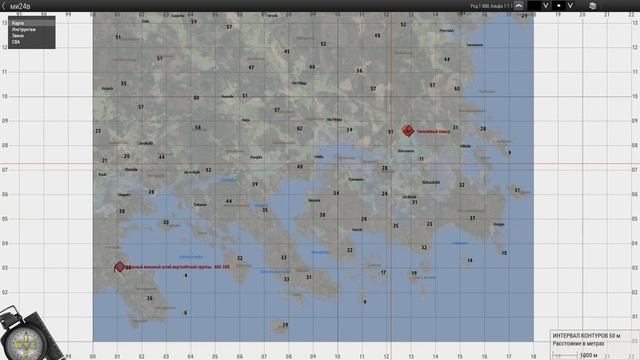This screenshot has height=360, width=640.
Task: Click elevation point 38 on the map
Action: click(x=322, y=215)
